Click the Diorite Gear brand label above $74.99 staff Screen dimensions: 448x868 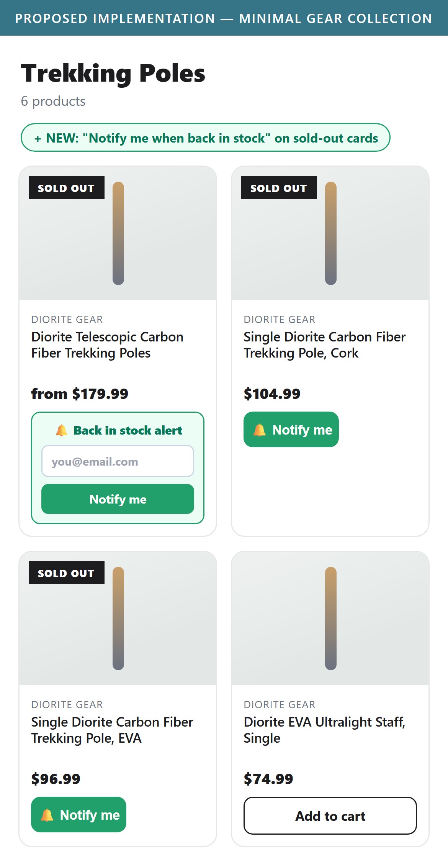[280, 704]
